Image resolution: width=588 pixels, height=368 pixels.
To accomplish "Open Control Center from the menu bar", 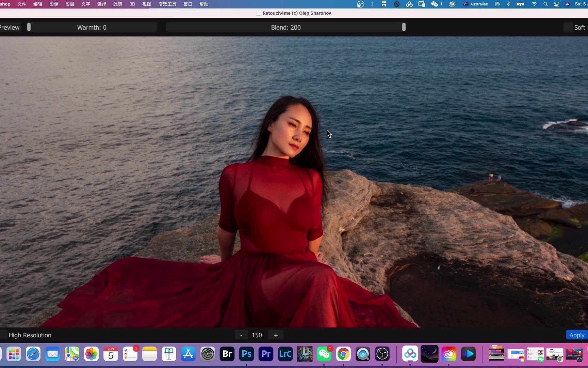I will (x=557, y=4).
